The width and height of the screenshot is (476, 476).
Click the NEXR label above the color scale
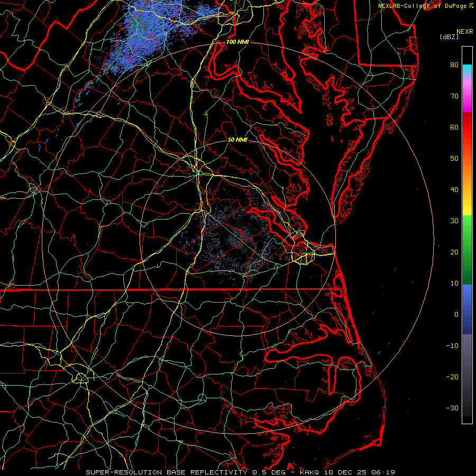(464, 32)
